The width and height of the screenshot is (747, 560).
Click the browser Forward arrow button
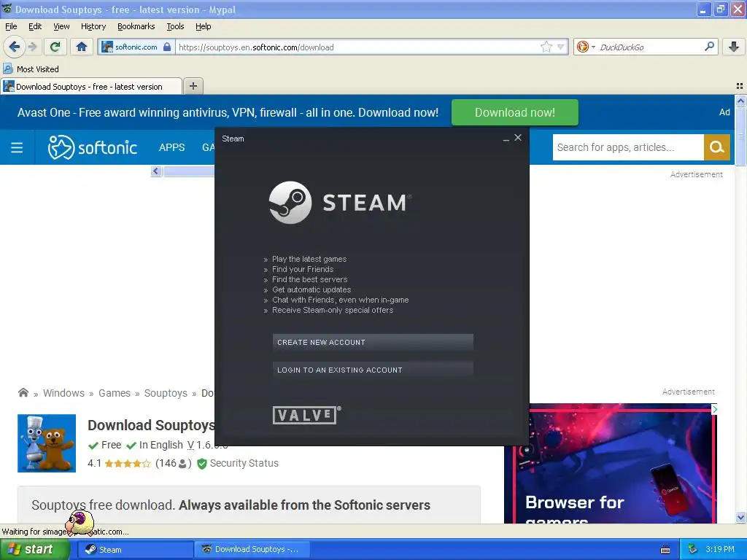pyautogui.click(x=32, y=47)
